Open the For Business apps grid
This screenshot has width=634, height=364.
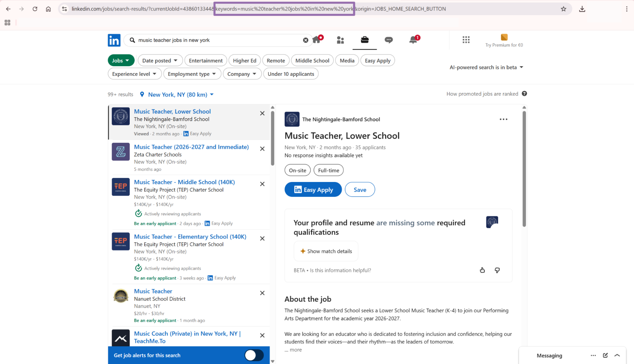(466, 40)
